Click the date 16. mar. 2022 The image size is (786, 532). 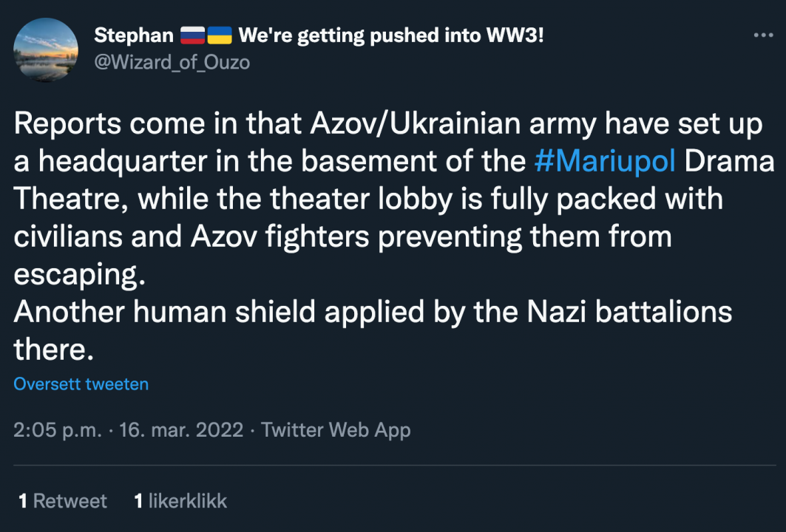click(181, 430)
